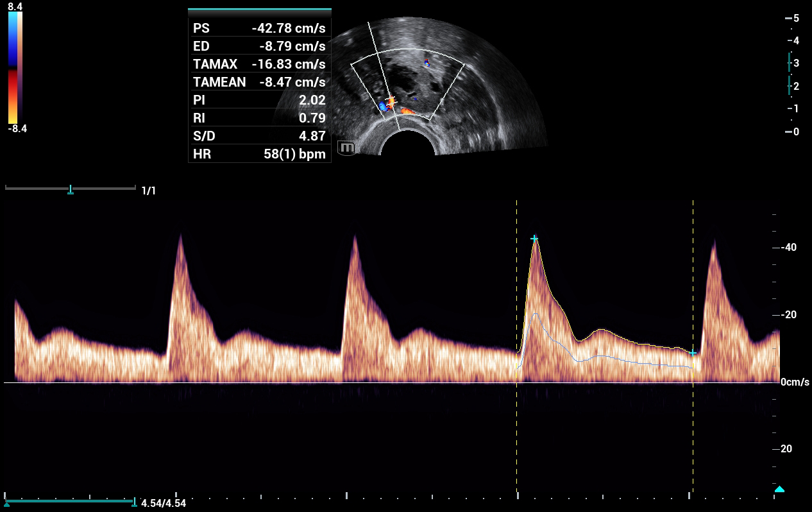Screen dimensions: 812x512
Task: Select the lower focus zone marker
Action: [790, 85]
